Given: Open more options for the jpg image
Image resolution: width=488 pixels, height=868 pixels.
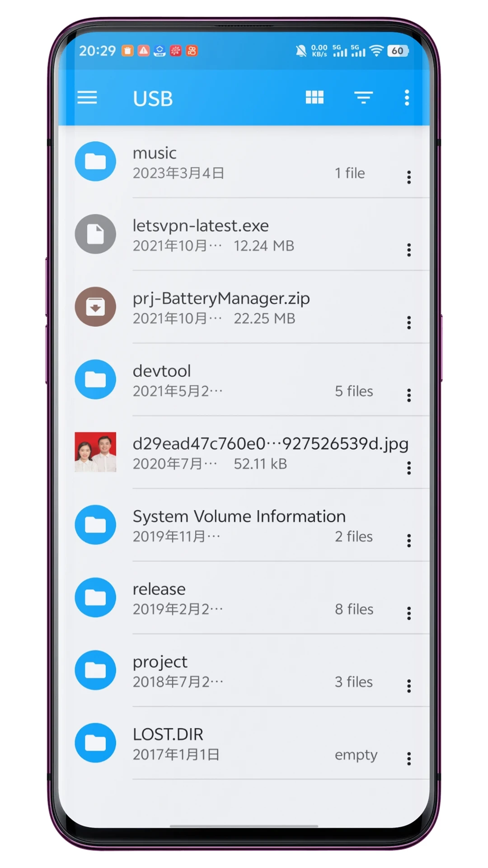Looking at the screenshot, I should click(409, 468).
